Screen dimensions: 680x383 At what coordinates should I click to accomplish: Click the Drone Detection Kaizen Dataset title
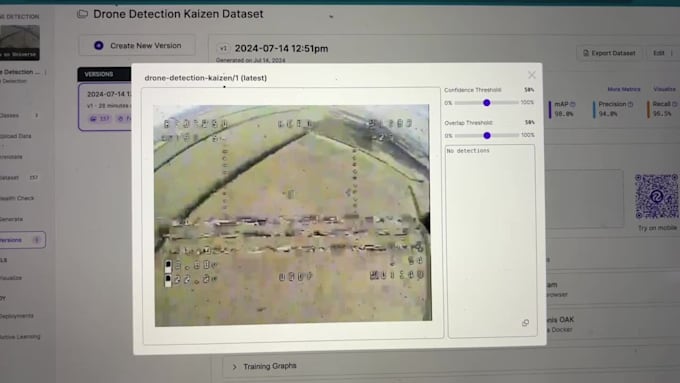pyautogui.click(x=178, y=14)
